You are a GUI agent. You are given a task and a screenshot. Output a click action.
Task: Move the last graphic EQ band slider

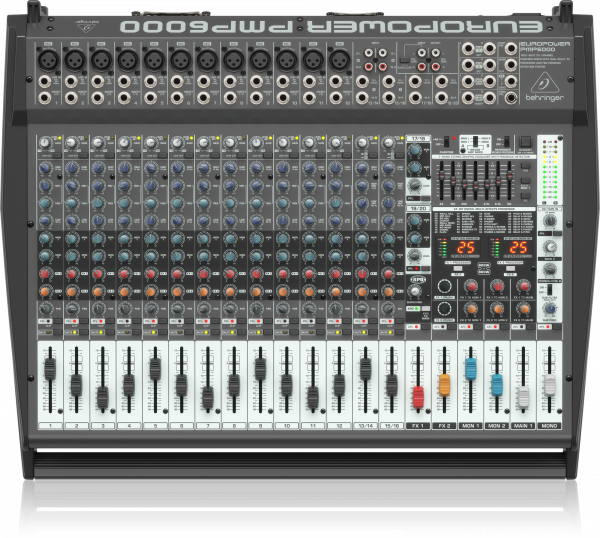(509, 175)
